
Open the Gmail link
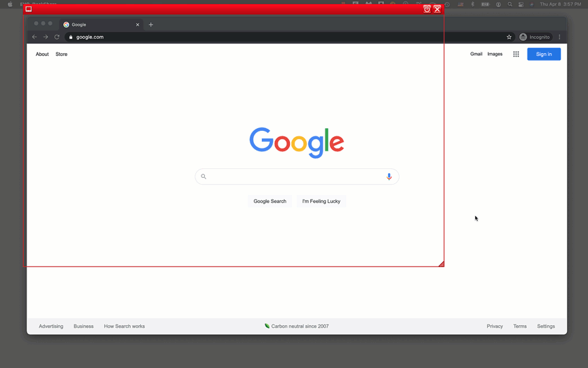[x=476, y=54]
